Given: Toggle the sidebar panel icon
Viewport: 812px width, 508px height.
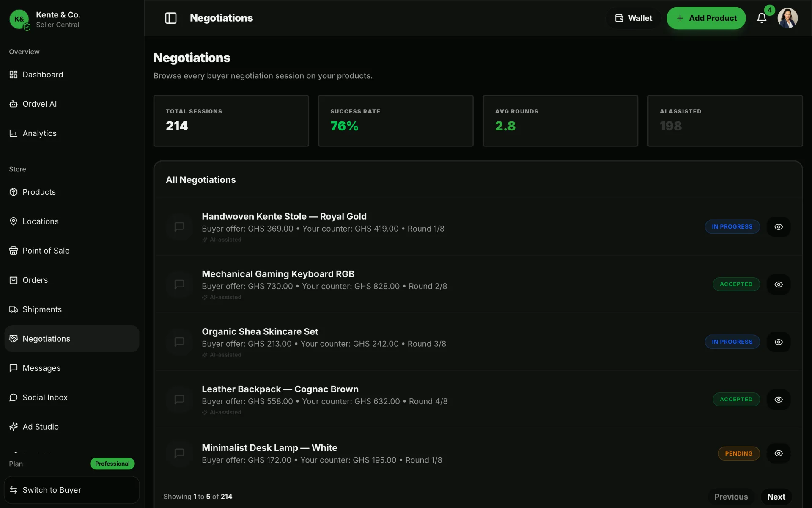Looking at the screenshot, I should click(171, 18).
